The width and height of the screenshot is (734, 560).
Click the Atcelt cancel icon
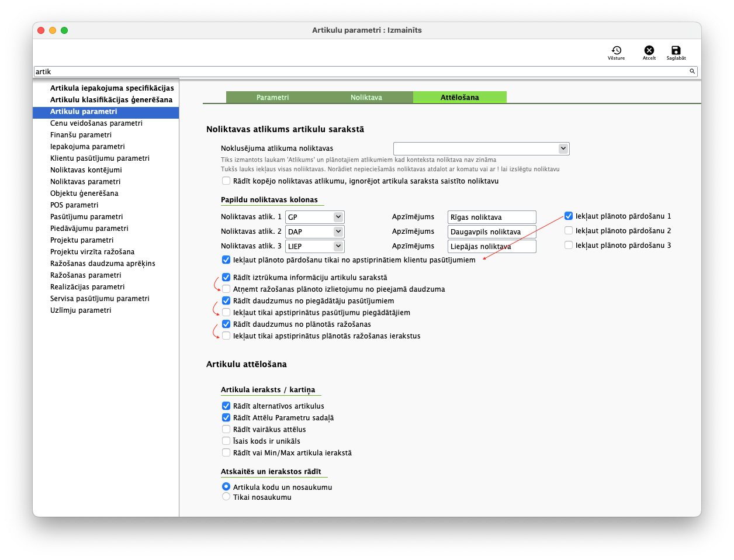(x=649, y=52)
